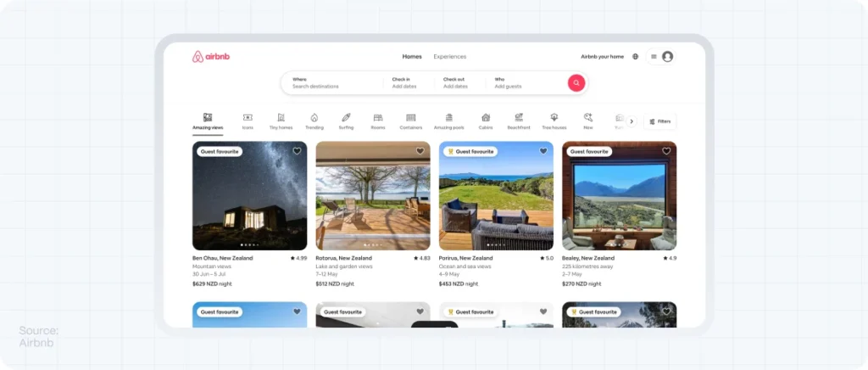Click the user avatar icon
This screenshot has height=370, width=868.
point(668,57)
